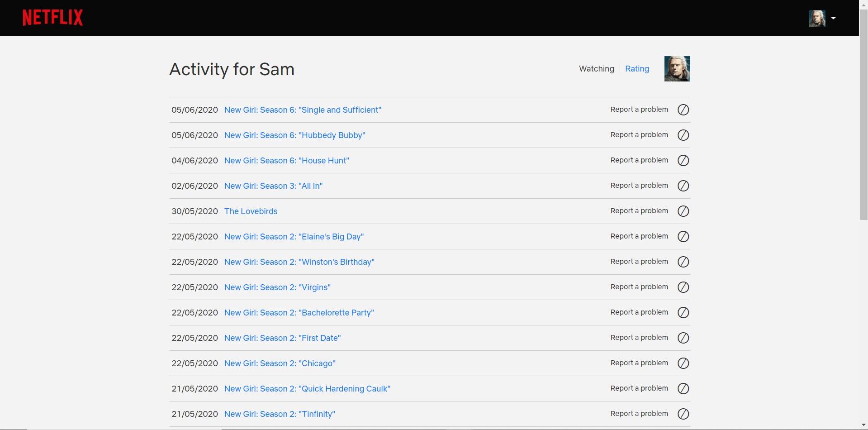Report a problem for "Single and Sufficient"
Screen dimensions: 868x430
pos(639,110)
